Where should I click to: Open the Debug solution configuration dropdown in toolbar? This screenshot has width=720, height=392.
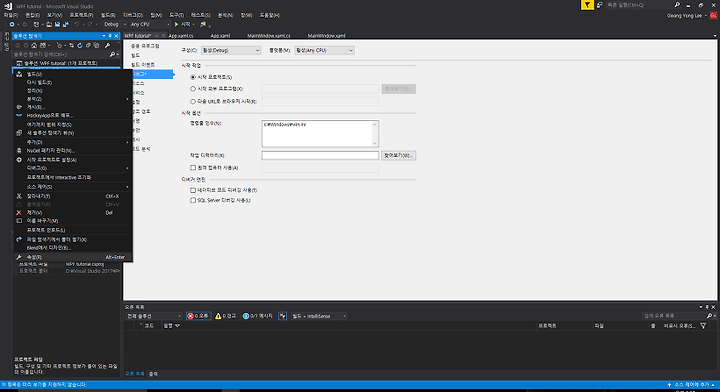[114, 24]
